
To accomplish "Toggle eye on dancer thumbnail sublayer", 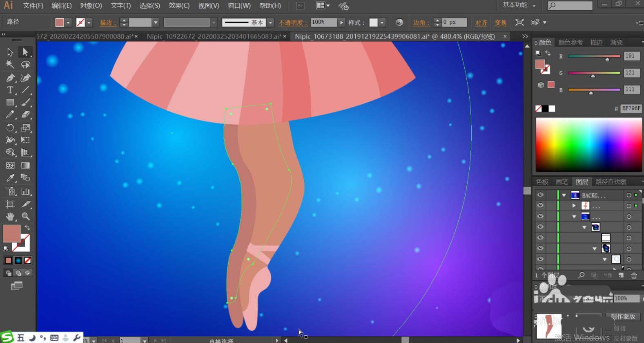I will (540, 206).
